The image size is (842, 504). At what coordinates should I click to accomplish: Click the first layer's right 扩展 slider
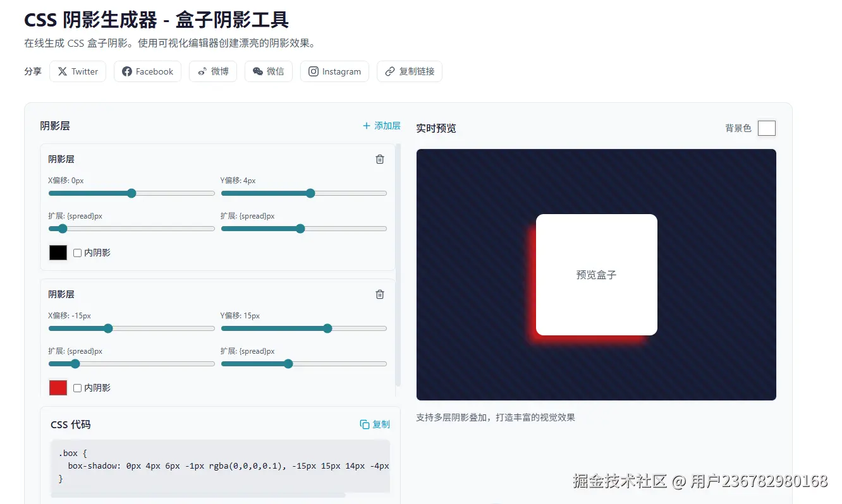(x=304, y=229)
